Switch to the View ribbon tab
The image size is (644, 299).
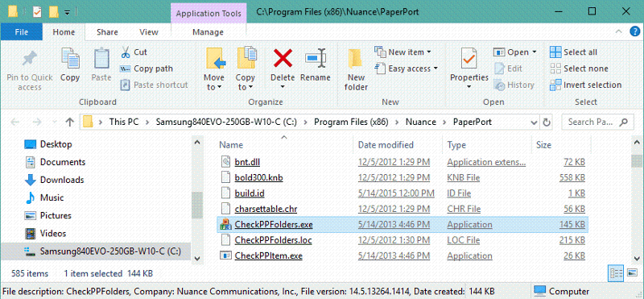(x=149, y=32)
